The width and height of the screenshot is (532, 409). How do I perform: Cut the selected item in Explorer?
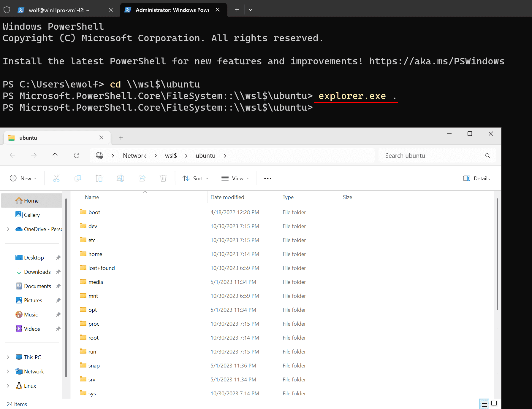(56, 178)
